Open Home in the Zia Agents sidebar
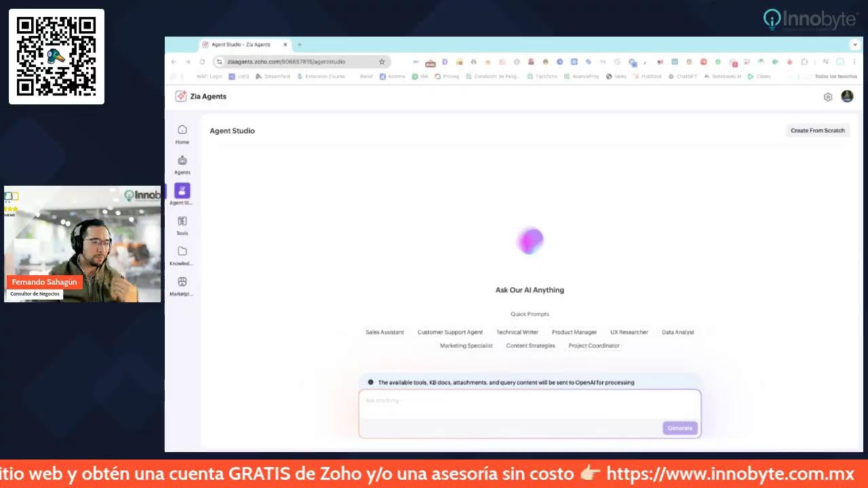Screen dimensions: 868x488 pyautogui.click(x=182, y=134)
